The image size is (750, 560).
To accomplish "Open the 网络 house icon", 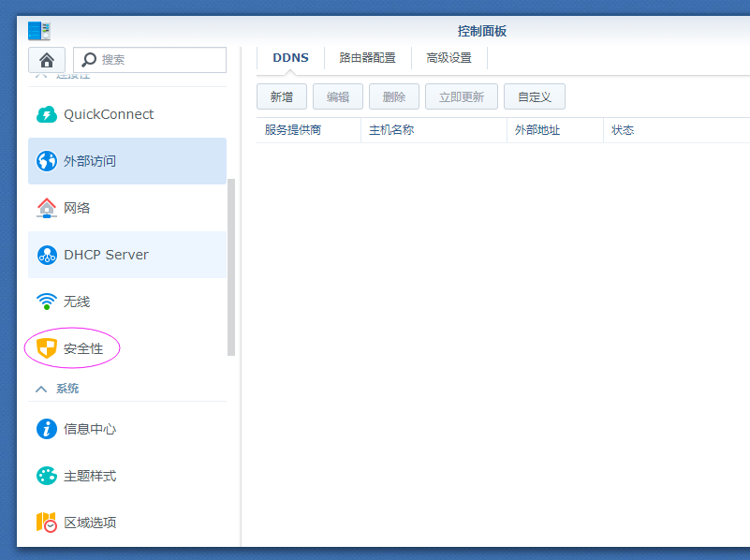I will tap(47, 208).
